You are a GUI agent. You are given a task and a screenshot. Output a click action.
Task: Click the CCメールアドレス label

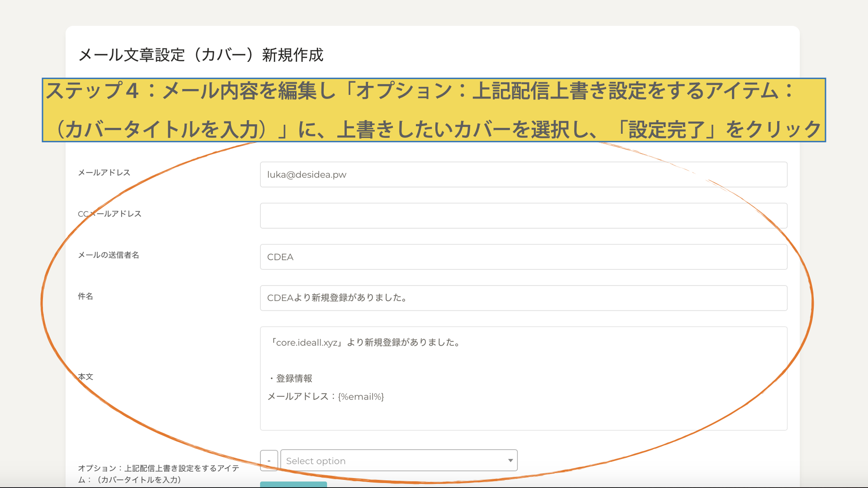pyautogui.click(x=109, y=214)
